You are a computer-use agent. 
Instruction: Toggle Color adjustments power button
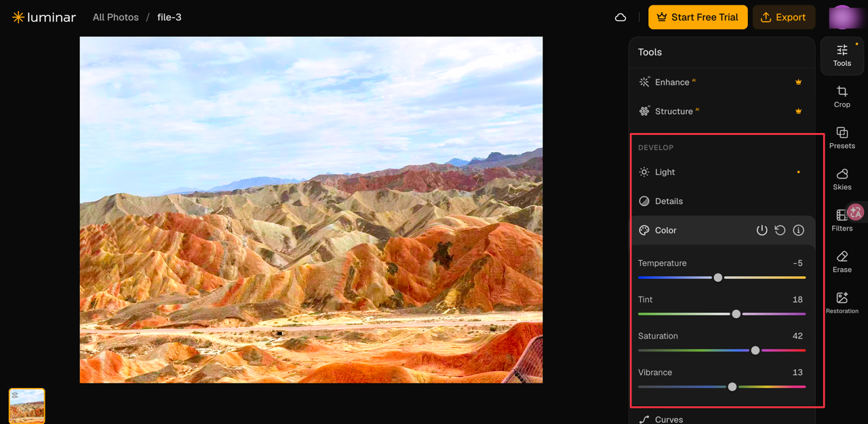click(x=762, y=231)
